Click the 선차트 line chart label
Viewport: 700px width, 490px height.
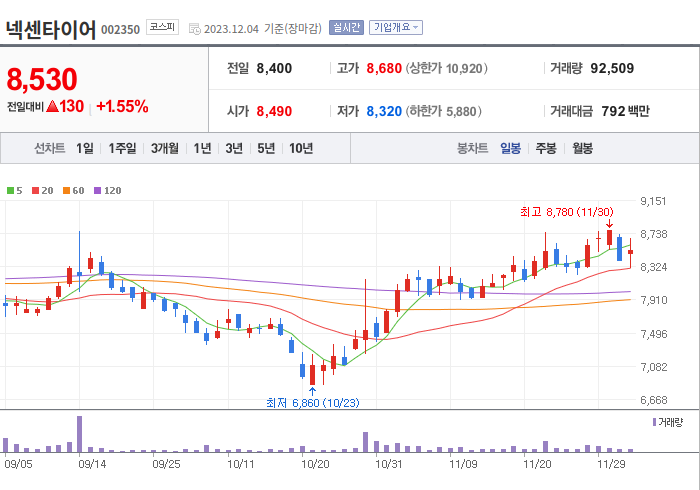coord(50,148)
